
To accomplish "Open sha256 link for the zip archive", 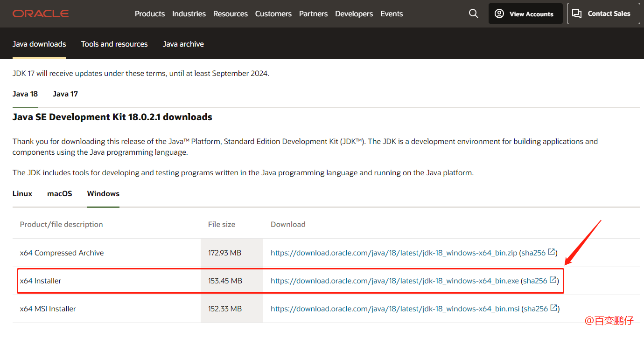I will pos(533,253).
